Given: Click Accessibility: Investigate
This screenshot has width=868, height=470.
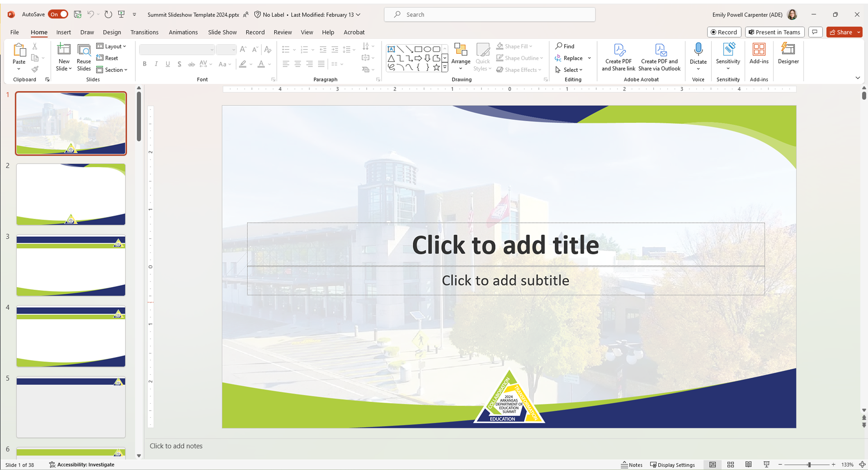Looking at the screenshot, I should click(x=82, y=465).
